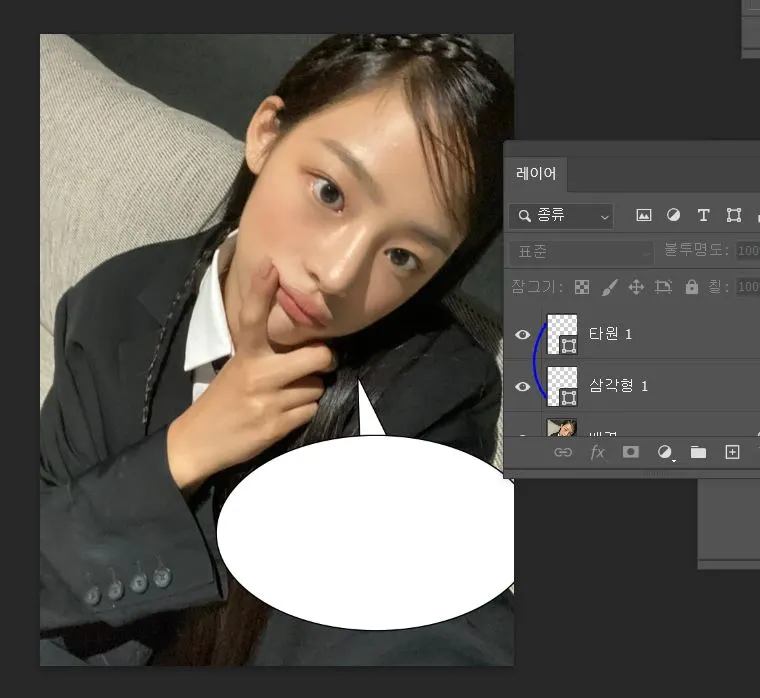Click the link layers chain icon
Viewport: 760px width, 698px height.
(x=563, y=453)
